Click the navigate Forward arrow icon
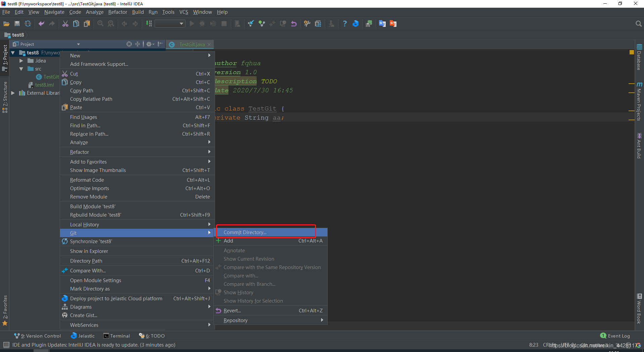 (x=135, y=24)
